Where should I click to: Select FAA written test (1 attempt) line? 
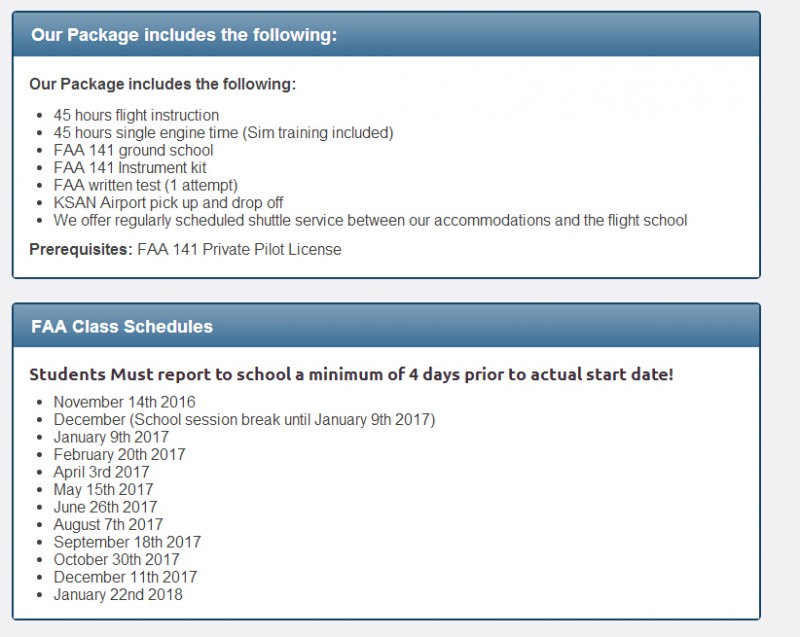tap(146, 185)
